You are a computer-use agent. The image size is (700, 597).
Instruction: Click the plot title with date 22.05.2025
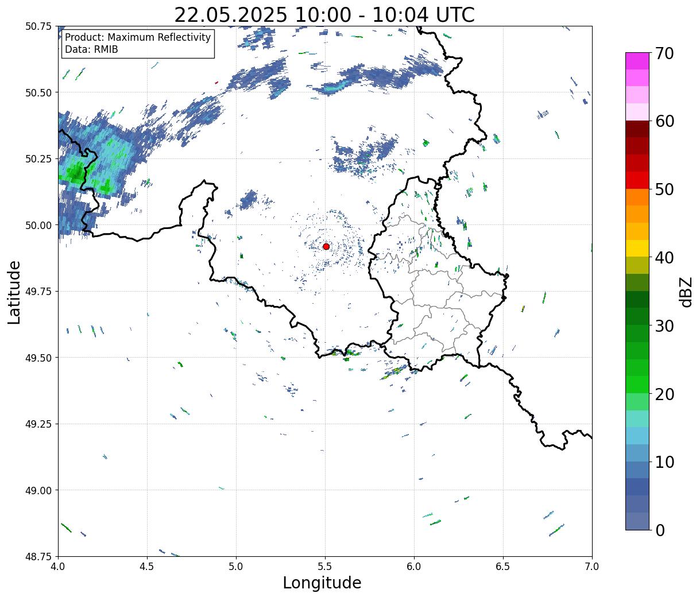point(324,14)
